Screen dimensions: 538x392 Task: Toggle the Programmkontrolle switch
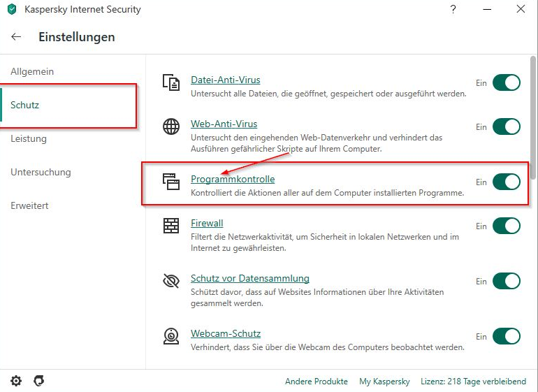click(x=507, y=182)
